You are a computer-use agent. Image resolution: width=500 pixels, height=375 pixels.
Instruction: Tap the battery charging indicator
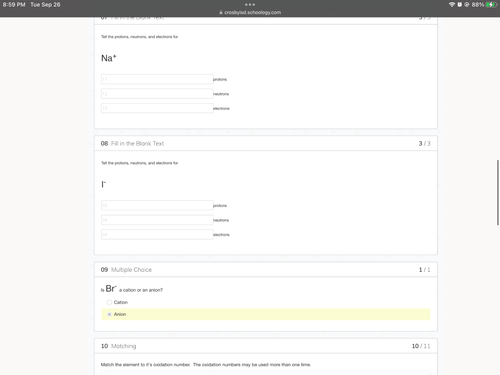click(x=491, y=5)
